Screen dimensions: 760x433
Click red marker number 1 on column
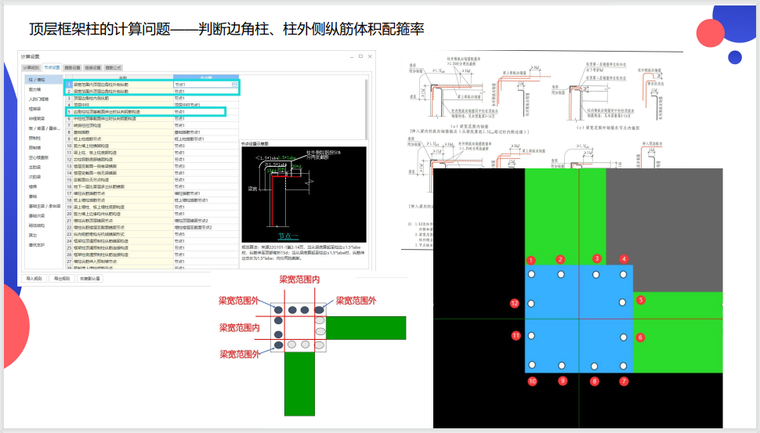click(532, 260)
